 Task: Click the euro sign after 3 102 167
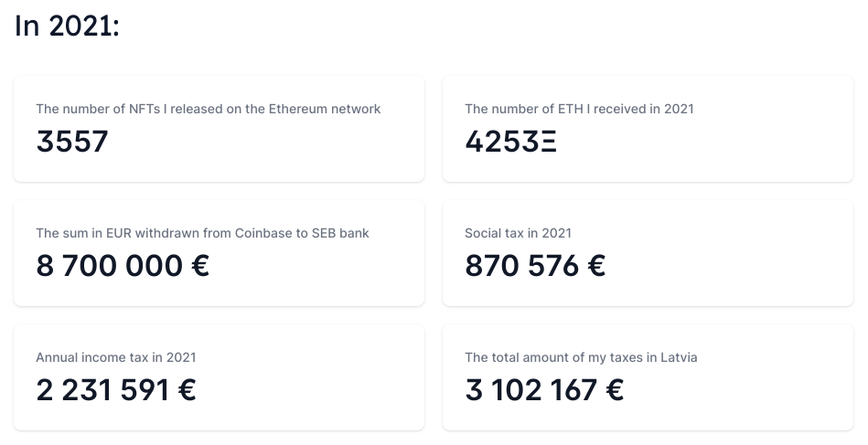614,390
